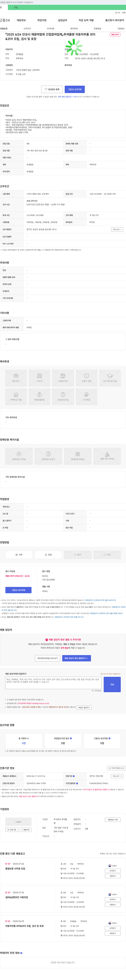Jump to the 복리후생 section tab
The image size is (126, 980).
(x=74, y=29)
